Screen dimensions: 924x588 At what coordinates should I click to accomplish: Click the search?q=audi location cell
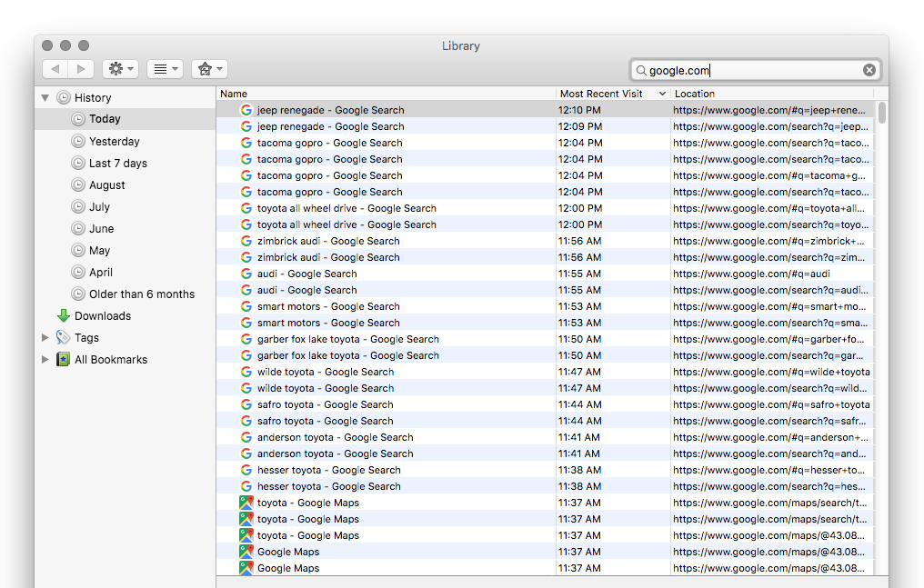(x=771, y=290)
